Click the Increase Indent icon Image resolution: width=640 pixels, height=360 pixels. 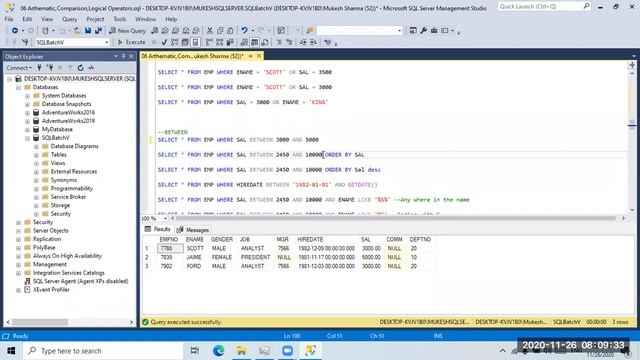tap(313, 42)
